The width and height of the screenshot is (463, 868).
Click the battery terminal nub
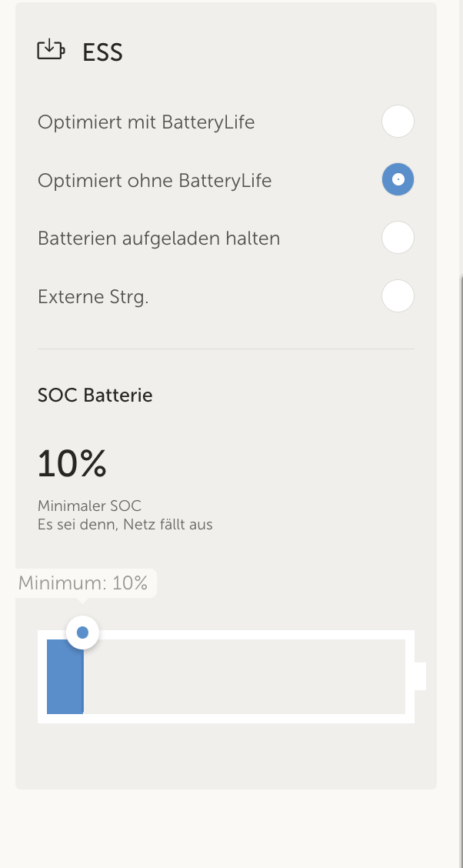click(x=420, y=676)
